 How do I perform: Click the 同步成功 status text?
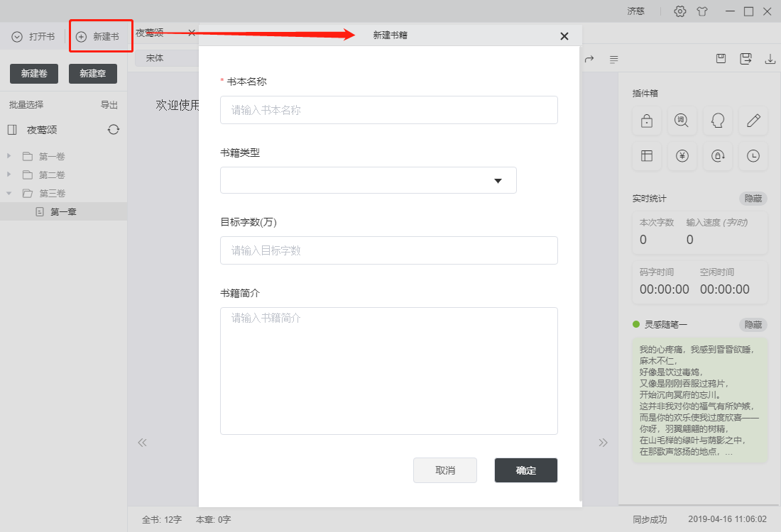click(650, 519)
